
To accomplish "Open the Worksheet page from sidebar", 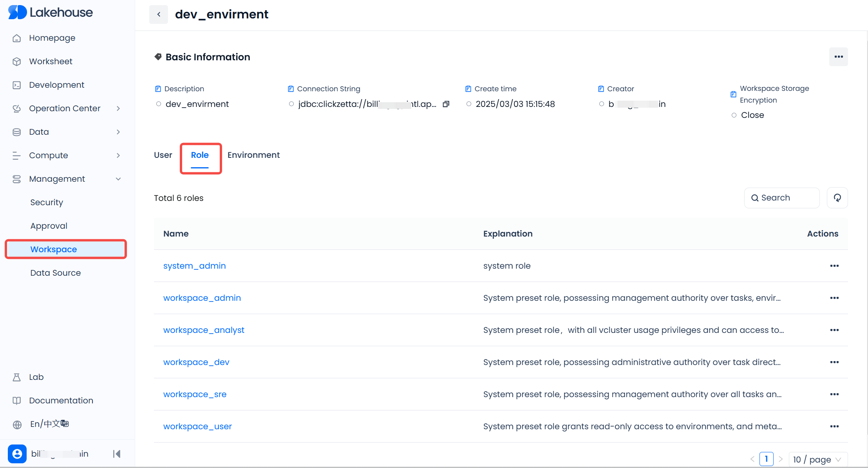I will [51, 61].
